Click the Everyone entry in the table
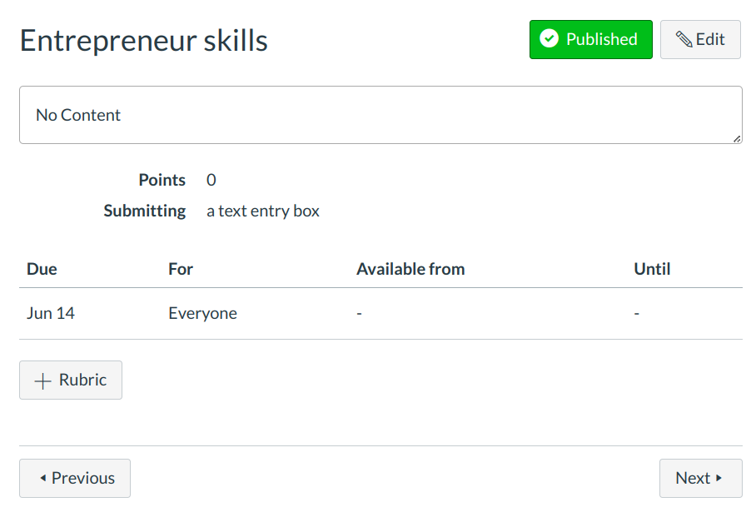756x532 pixels. coord(202,314)
